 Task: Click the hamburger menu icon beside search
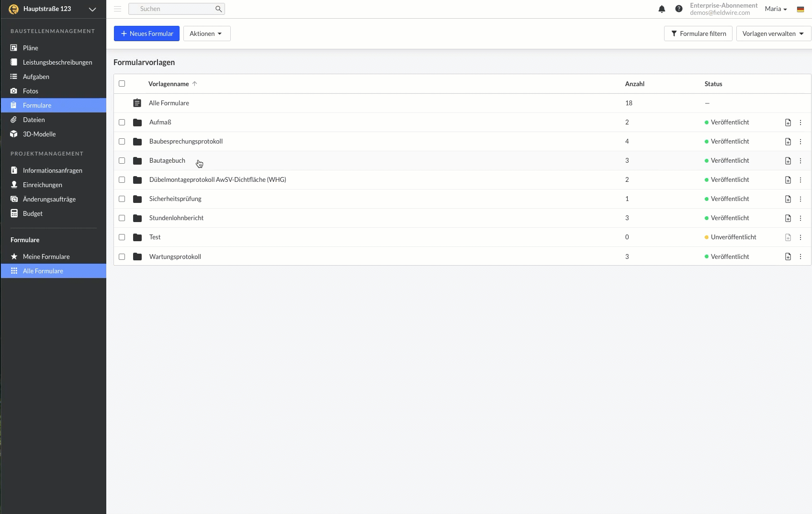click(x=118, y=9)
